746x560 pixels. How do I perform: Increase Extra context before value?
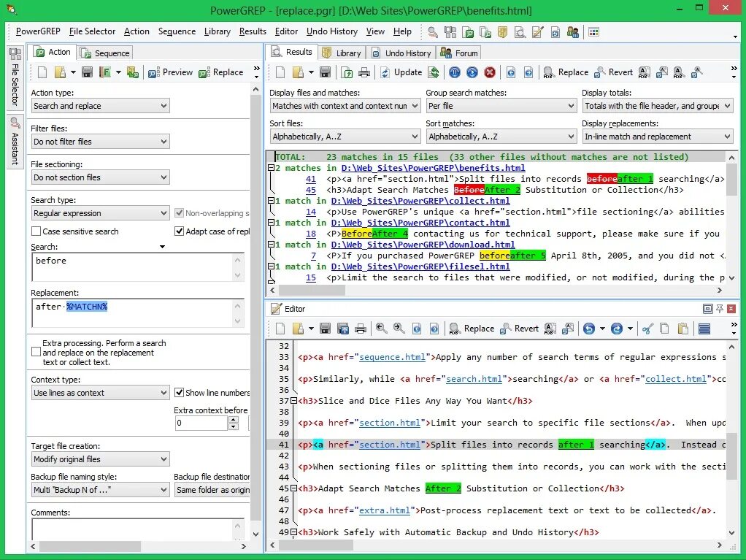[233, 420]
